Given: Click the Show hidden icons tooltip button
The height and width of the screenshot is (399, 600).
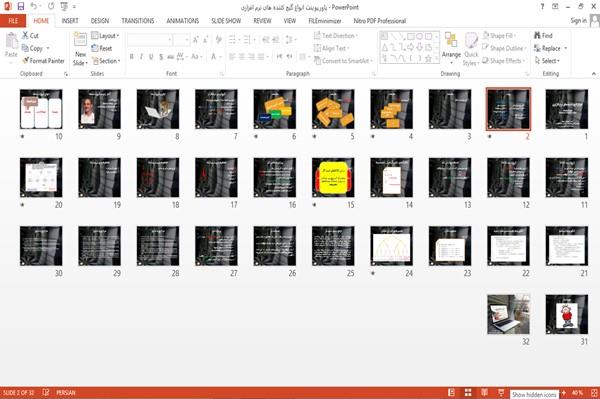Looking at the screenshot, I should click(534, 394).
